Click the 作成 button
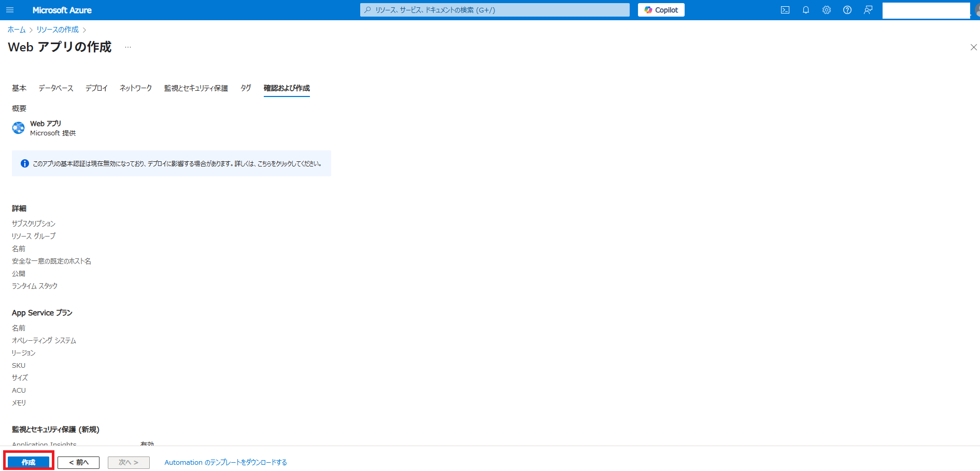 coord(29,462)
